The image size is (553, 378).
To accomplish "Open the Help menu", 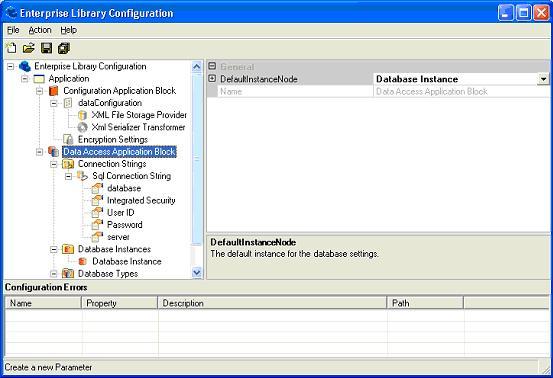I will tap(68, 30).
